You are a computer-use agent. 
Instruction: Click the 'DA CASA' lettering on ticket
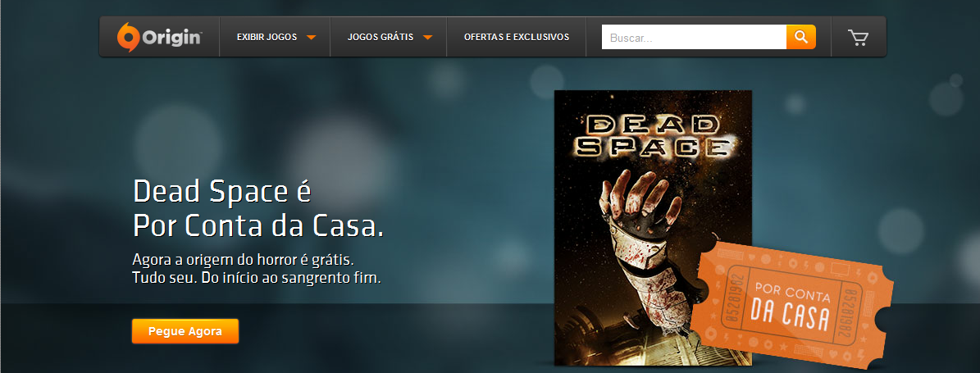point(791,314)
